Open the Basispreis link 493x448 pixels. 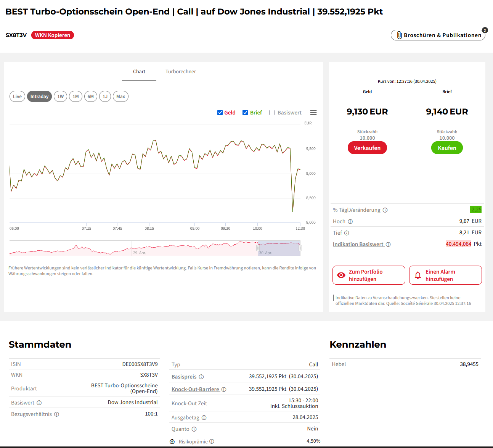pos(184,377)
